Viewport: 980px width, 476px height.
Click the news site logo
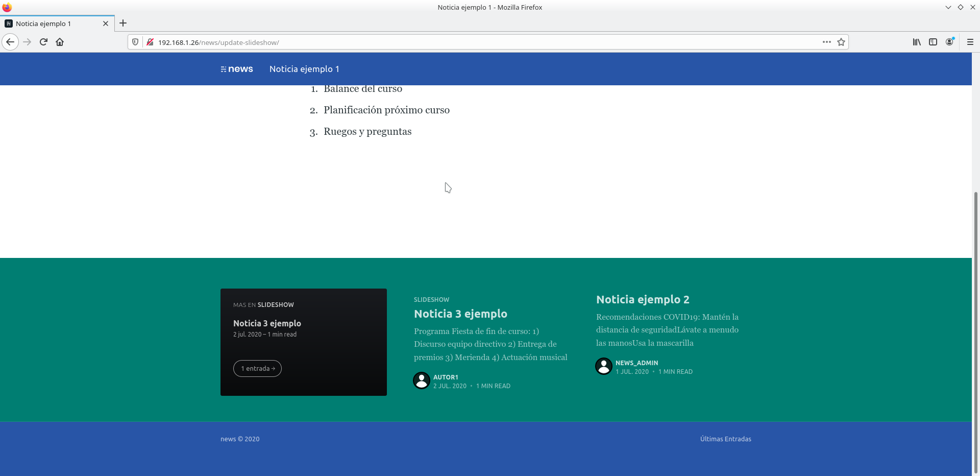[x=237, y=69]
